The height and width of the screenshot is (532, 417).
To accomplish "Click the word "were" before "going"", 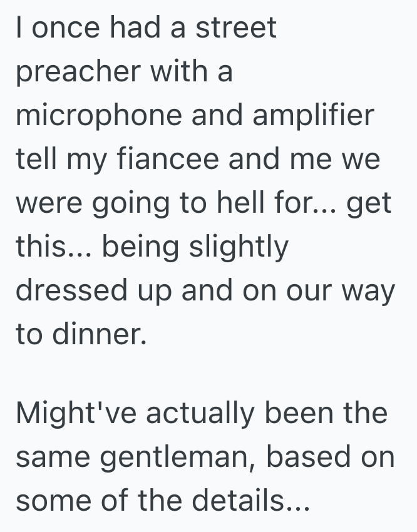I will click(51, 204).
